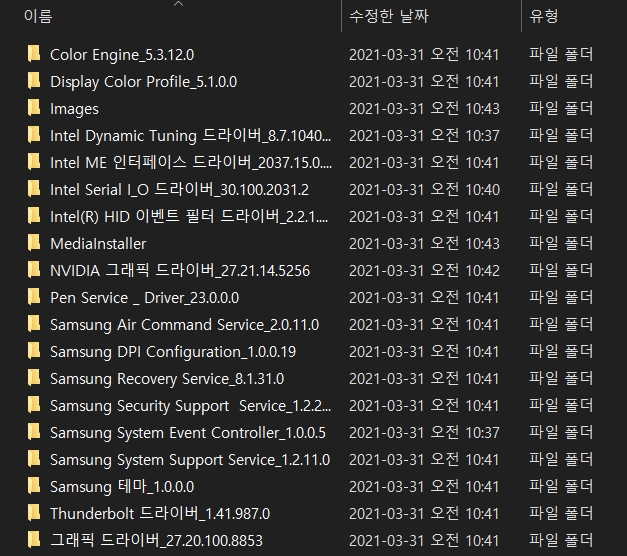627x556 pixels.
Task: Select the MediaInstaller folder name
Action: coord(98,244)
